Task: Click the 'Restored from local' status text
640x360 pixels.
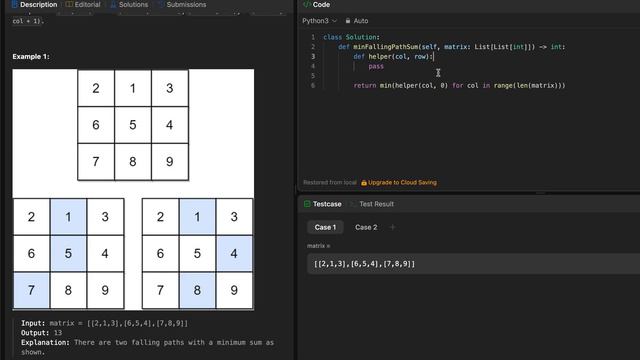Action: pyautogui.click(x=330, y=182)
